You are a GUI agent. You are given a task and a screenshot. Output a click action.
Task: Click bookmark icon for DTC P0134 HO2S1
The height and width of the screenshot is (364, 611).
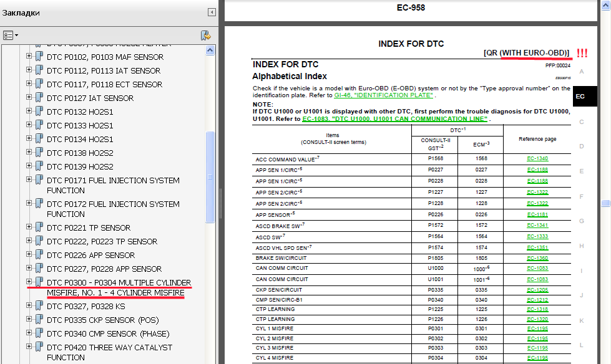tap(39, 138)
